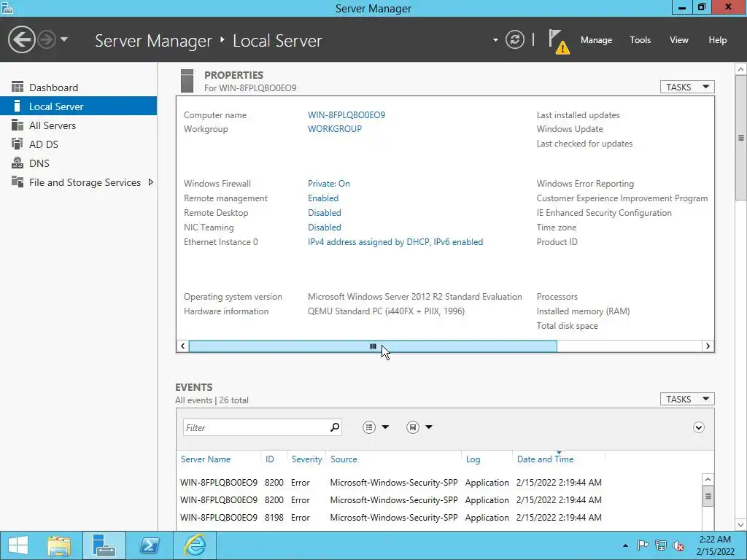Sort events by ID column
Image resolution: width=747 pixels, height=560 pixels.
pos(270,459)
